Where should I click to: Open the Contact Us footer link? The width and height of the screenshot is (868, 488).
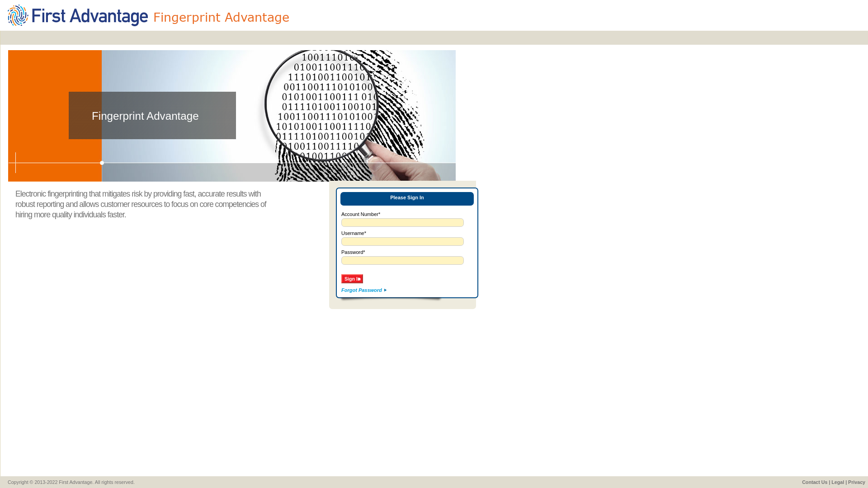pyautogui.click(x=815, y=482)
